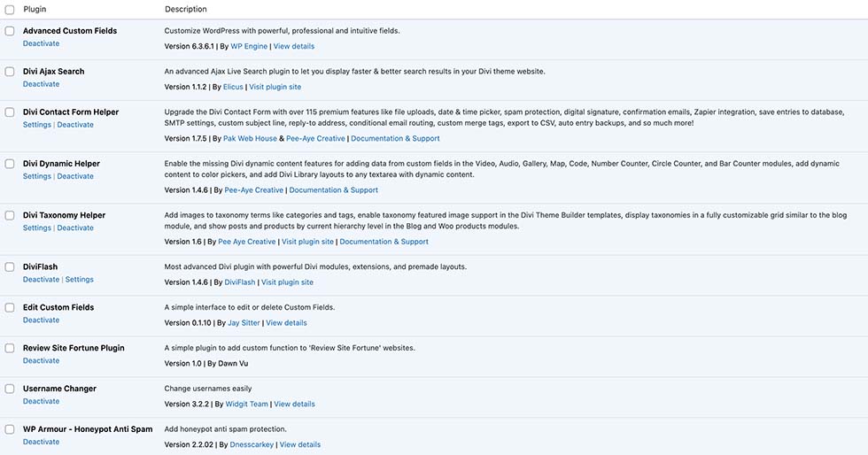Check the Advanced Custom Fields checkbox
The image size is (868, 455).
coord(10,31)
